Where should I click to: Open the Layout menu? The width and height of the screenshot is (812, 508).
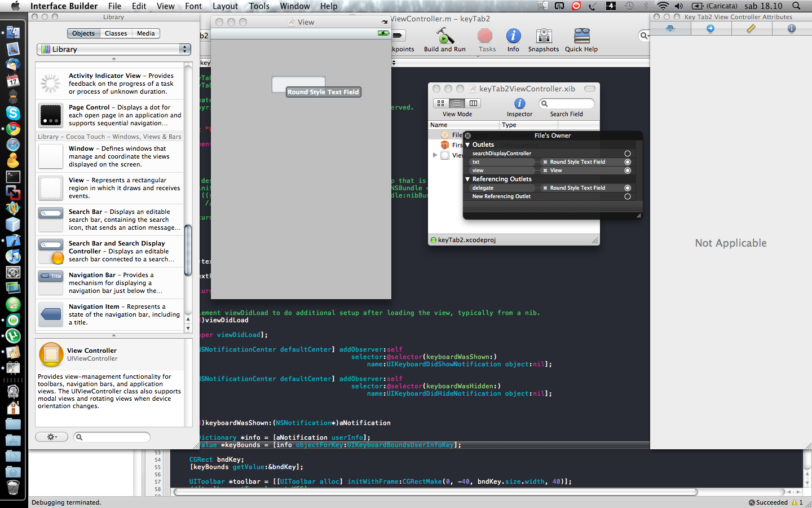tap(225, 6)
